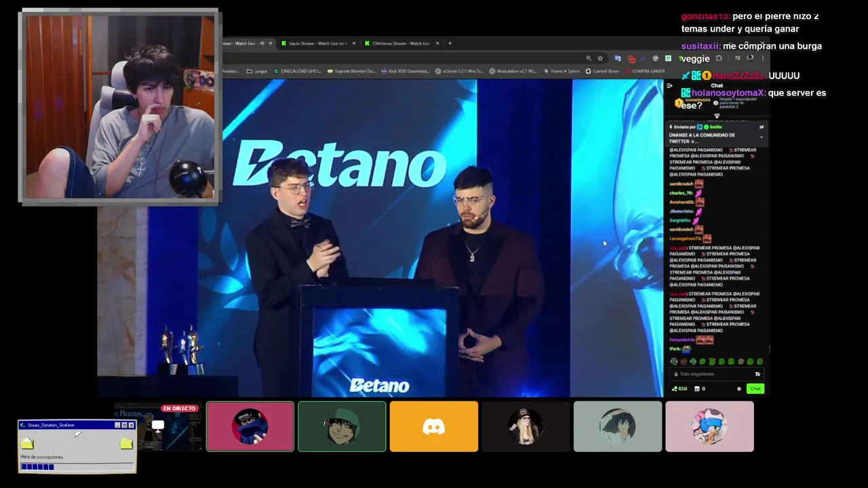868x488 pixels.
Task: Open the xCloner bookmark
Action: [x=459, y=71]
